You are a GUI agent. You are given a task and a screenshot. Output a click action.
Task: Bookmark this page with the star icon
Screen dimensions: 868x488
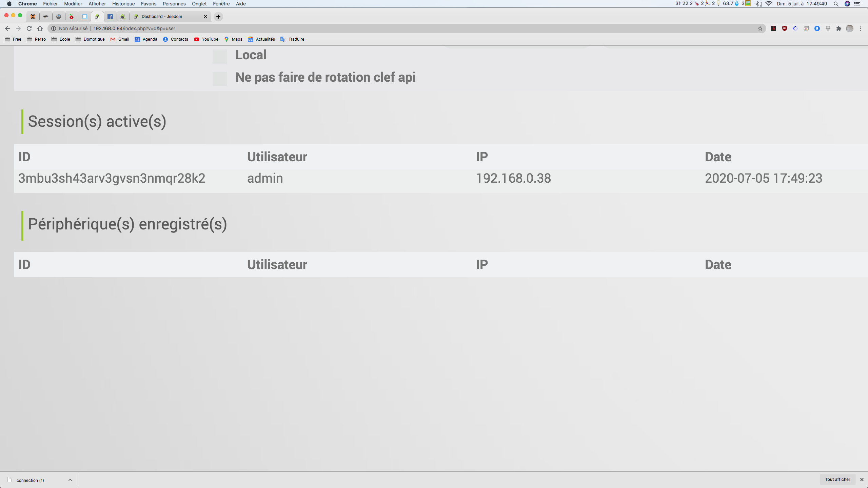(x=760, y=28)
